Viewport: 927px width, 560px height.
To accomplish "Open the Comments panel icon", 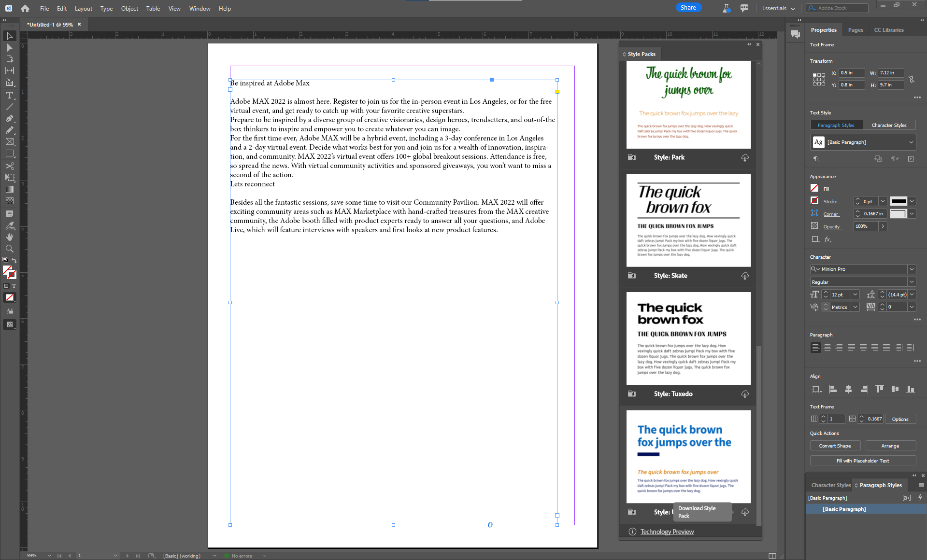I will click(x=795, y=34).
